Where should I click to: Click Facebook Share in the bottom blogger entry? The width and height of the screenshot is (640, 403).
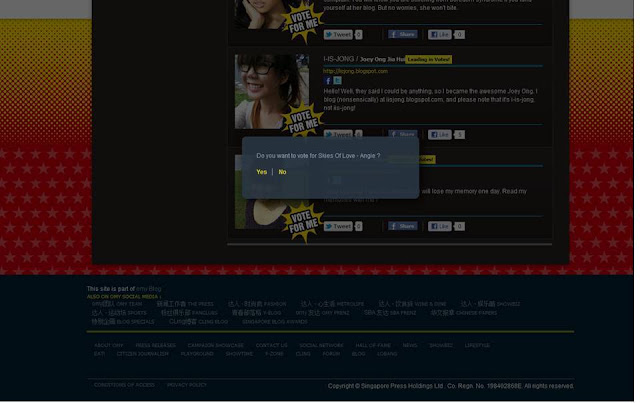coord(403,226)
